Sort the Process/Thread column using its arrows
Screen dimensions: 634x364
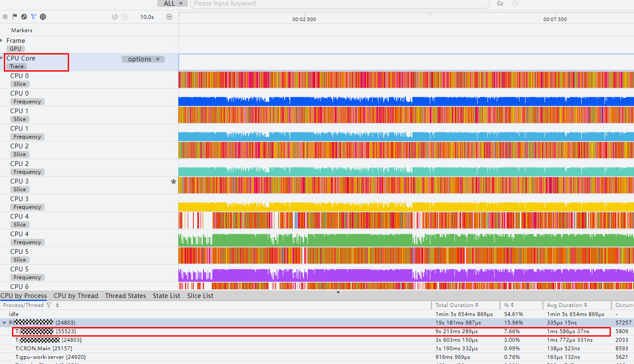click(x=57, y=305)
